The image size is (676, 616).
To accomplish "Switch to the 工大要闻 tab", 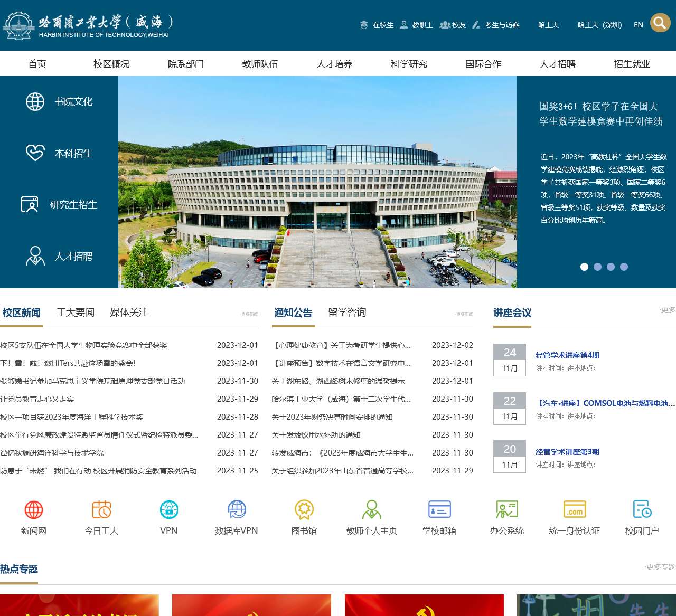I will [x=76, y=312].
